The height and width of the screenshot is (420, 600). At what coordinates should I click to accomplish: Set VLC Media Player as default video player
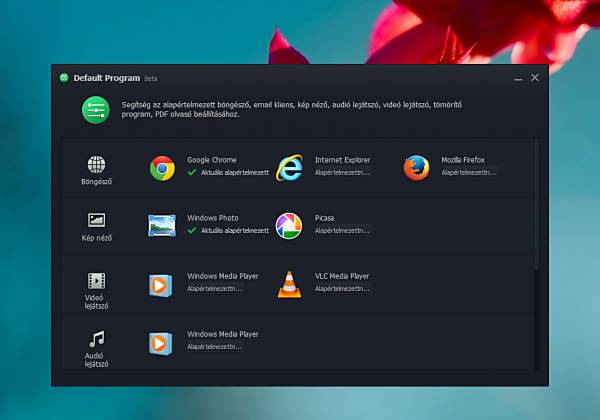[342, 288]
